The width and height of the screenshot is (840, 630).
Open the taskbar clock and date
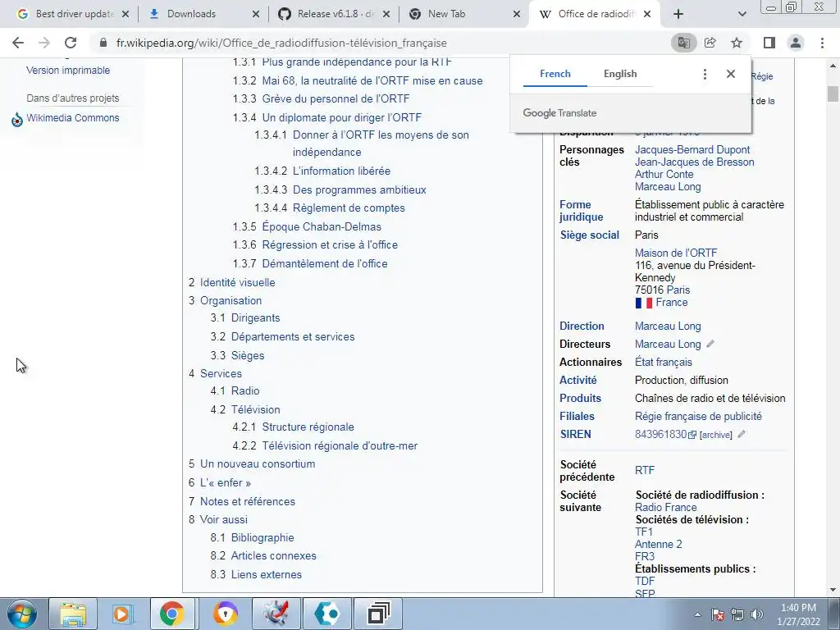coord(798,614)
